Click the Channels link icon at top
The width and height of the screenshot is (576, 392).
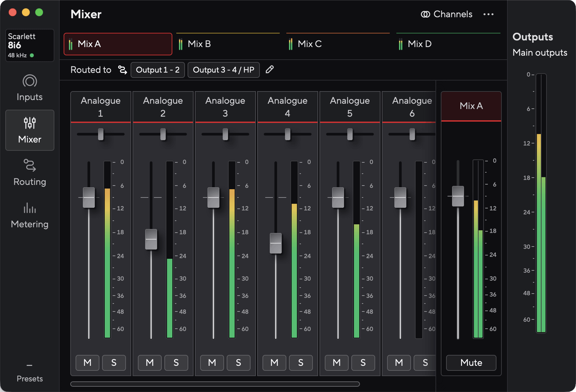(425, 14)
